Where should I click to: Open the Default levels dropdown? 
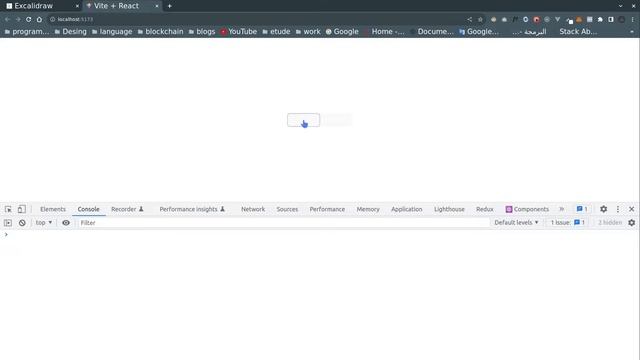tap(516, 223)
